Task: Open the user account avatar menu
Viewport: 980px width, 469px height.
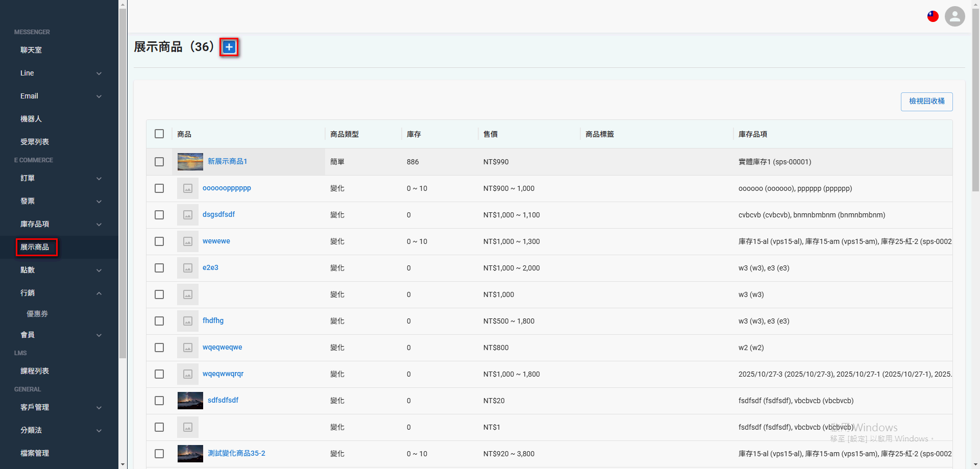Action: point(954,16)
